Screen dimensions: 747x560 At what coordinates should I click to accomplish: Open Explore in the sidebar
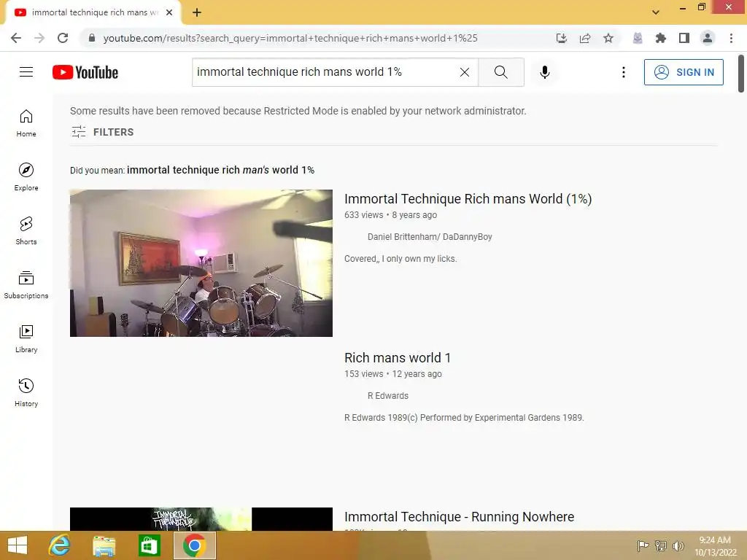[26, 176]
